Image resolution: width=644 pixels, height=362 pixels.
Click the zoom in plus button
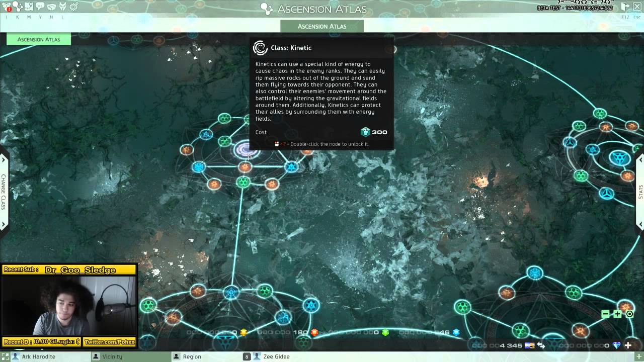click(617, 314)
